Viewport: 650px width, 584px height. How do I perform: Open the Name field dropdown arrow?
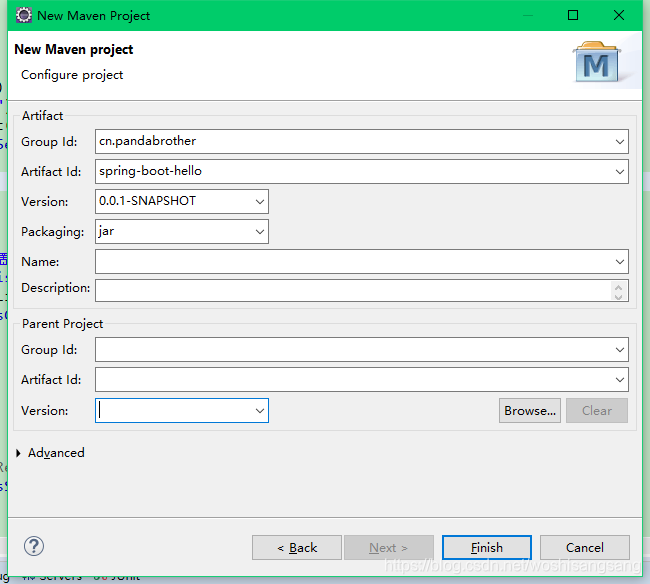point(619,262)
